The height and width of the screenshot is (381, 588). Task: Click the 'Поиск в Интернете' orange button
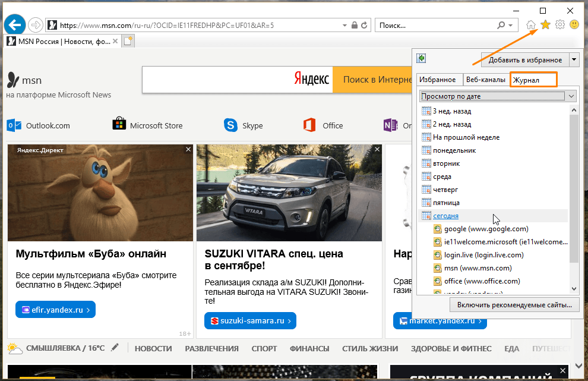[x=372, y=80]
